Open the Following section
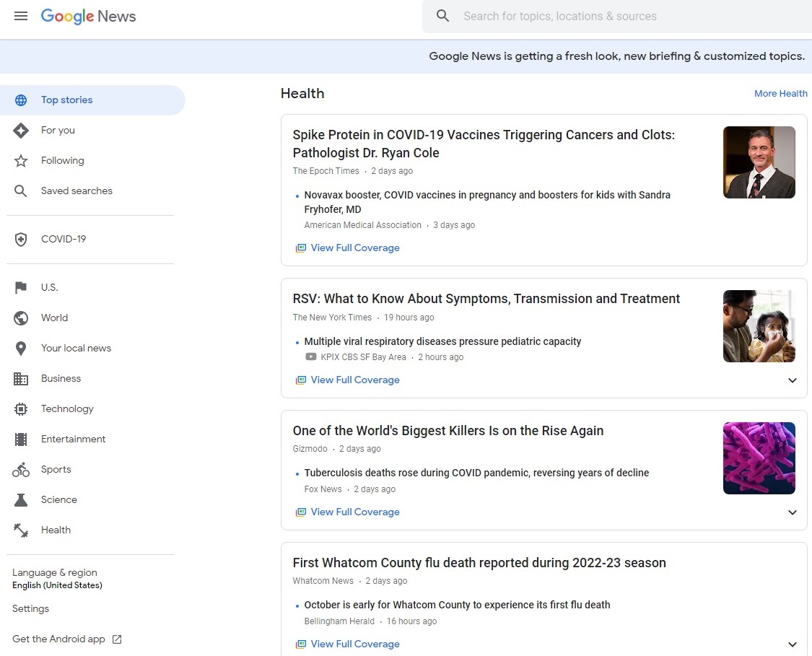 (x=63, y=160)
